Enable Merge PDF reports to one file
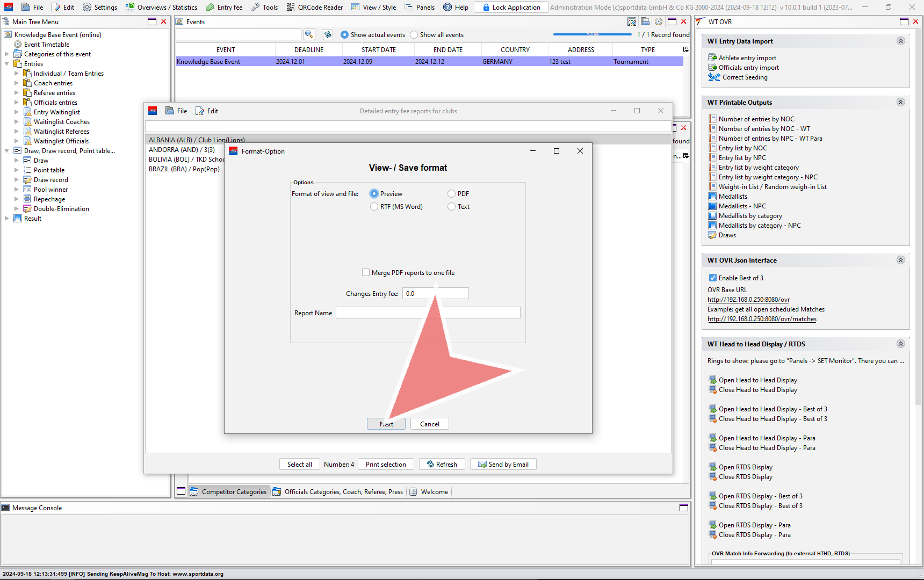Image resolution: width=924 pixels, height=580 pixels. click(x=366, y=273)
